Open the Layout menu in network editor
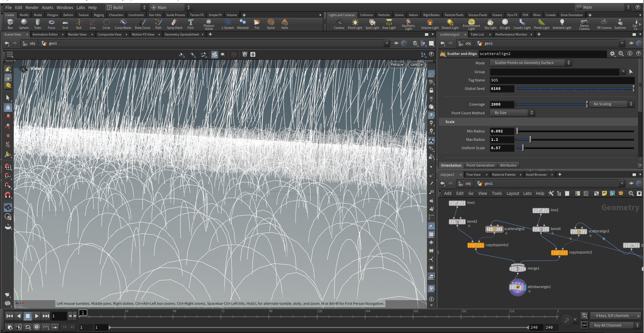This screenshot has height=333, width=644. pyautogui.click(x=513, y=193)
